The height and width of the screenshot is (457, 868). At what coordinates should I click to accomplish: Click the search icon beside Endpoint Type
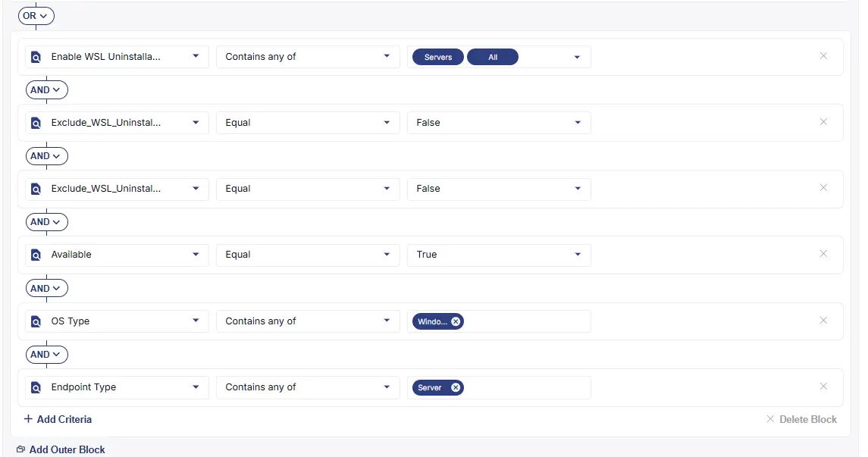36,387
